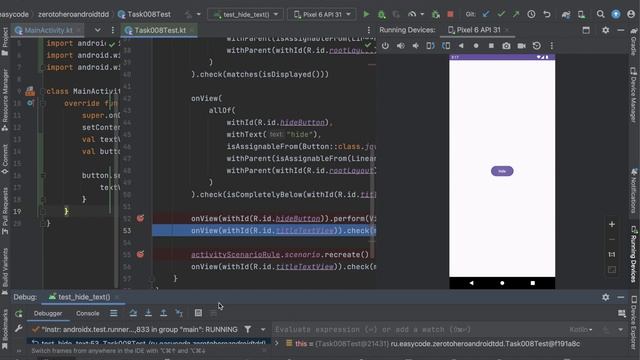This screenshot has height=360, width=640.
Task: Start debugging with the bug icon
Action: click(x=381, y=14)
